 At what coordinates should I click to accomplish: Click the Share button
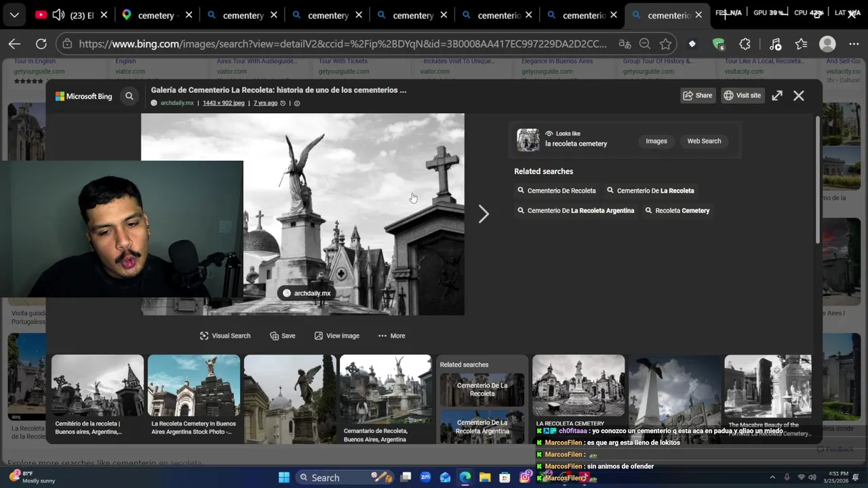pos(698,96)
